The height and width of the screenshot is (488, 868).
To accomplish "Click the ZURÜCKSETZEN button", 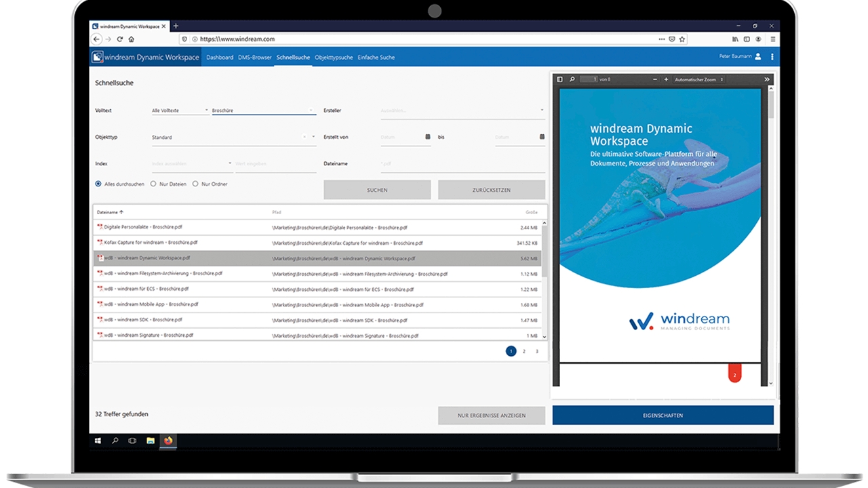I will point(492,190).
